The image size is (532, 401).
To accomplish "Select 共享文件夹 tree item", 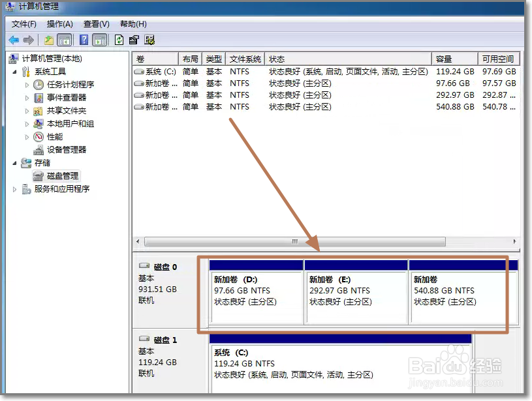I will coord(67,111).
